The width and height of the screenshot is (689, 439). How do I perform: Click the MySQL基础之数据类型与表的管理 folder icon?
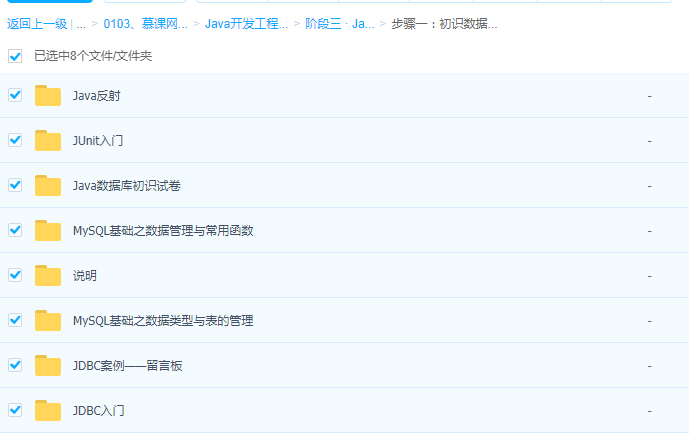click(48, 321)
